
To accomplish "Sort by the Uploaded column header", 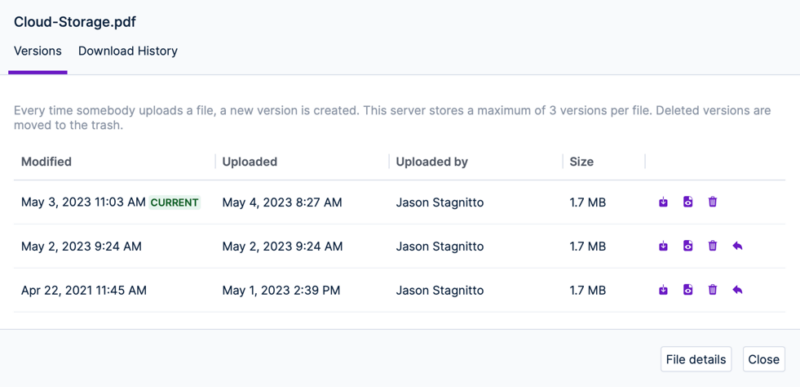I will tap(249, 162).
